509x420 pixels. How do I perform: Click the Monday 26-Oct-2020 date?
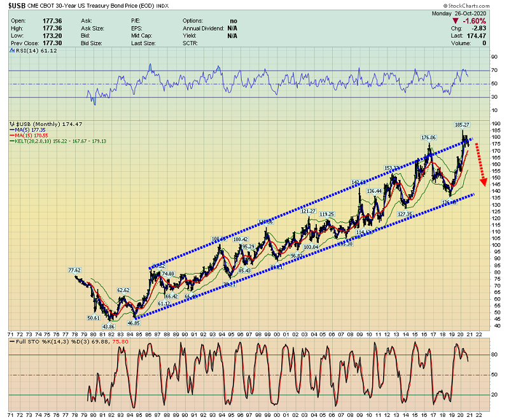click(468, 13)
